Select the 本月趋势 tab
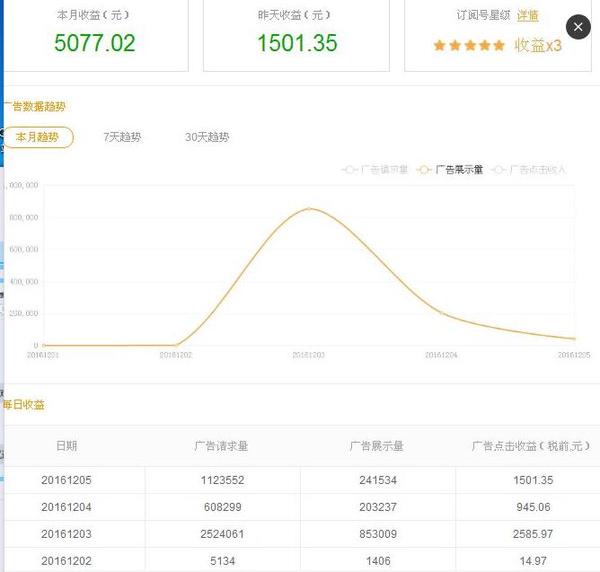The height and width of the screenshot is (572, 600). [38, 137]
